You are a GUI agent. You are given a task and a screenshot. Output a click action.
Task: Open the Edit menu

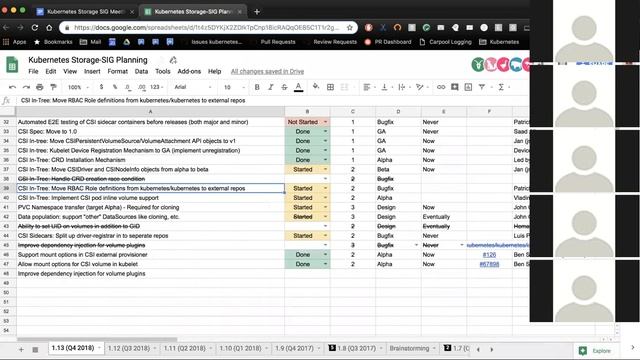[51, 71]
